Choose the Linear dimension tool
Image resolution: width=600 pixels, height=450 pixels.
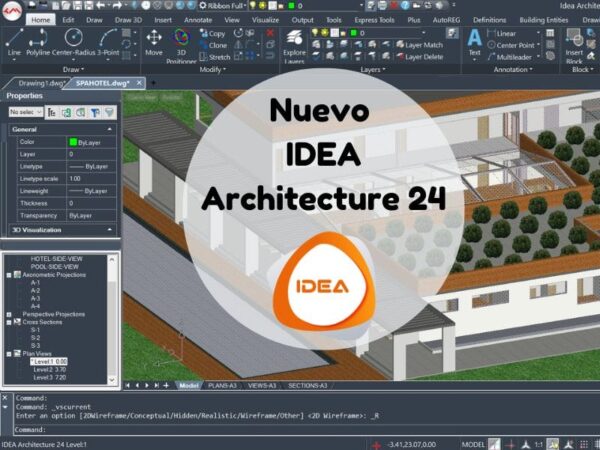[502, 34]
